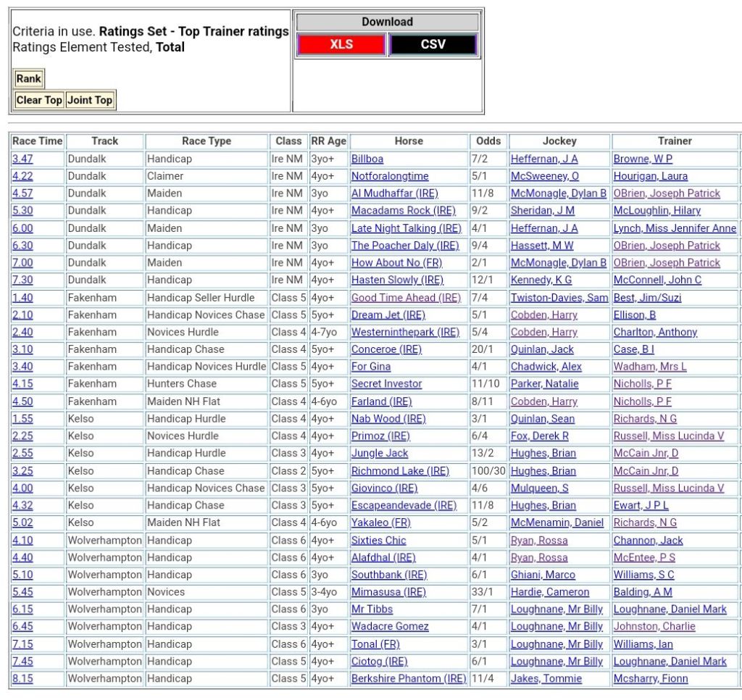Open trainer Hourigan, Laura link
The image size is (742, 700).
650,176
